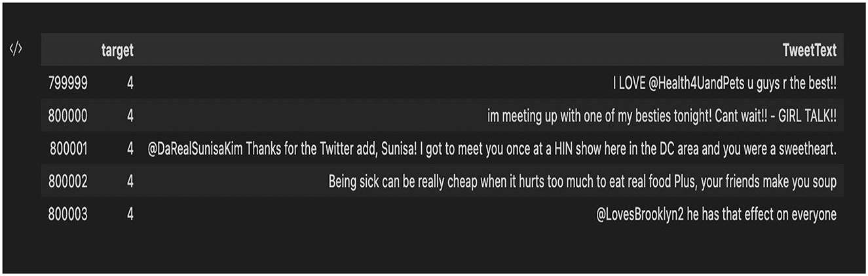Click the target value in row 800003

click(x=130, y=214)
